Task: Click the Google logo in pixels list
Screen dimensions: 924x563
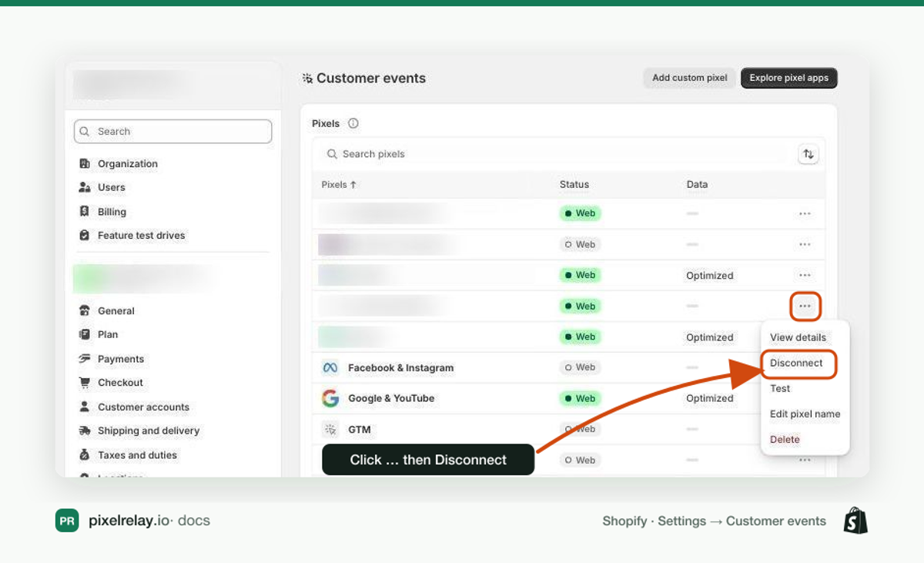Action: click(330, 398)
